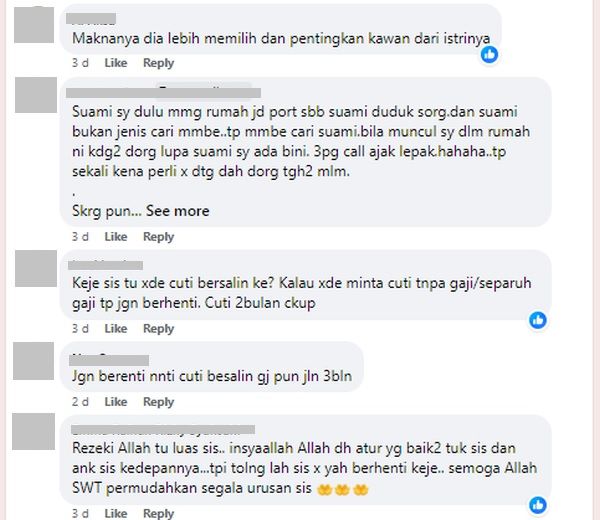Reply to the "Rezeki Allah tu luas" comment

(x=158, y=513)
